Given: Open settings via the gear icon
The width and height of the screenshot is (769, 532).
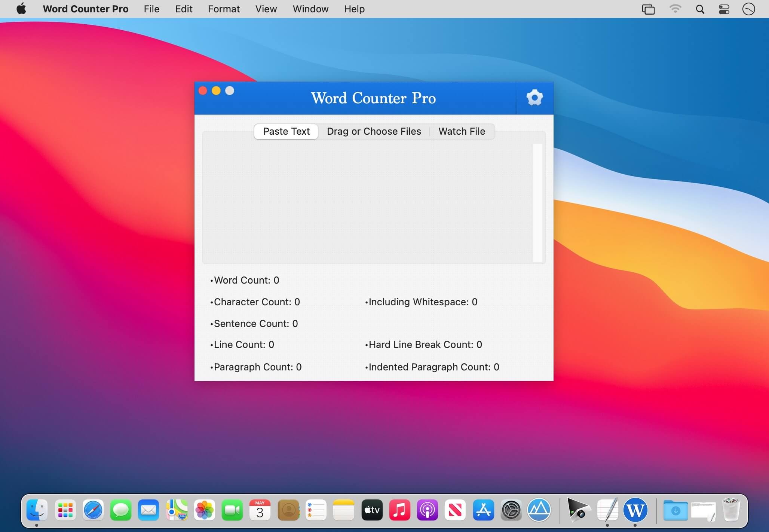Looking at the screenshot, I should 534,98.
